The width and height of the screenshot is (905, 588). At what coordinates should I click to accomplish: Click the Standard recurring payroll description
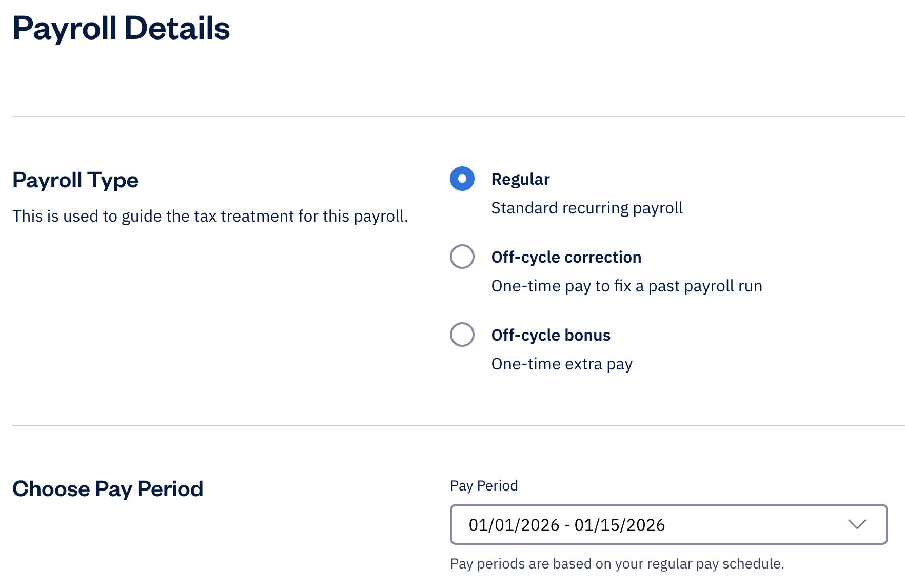[x=587, y=208]
